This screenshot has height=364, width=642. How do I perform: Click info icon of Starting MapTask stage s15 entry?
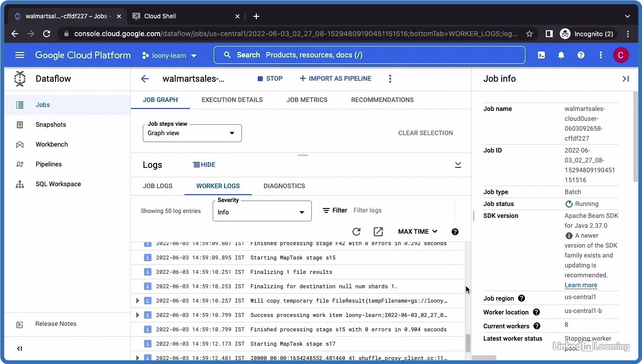click(x=147, y=258)
